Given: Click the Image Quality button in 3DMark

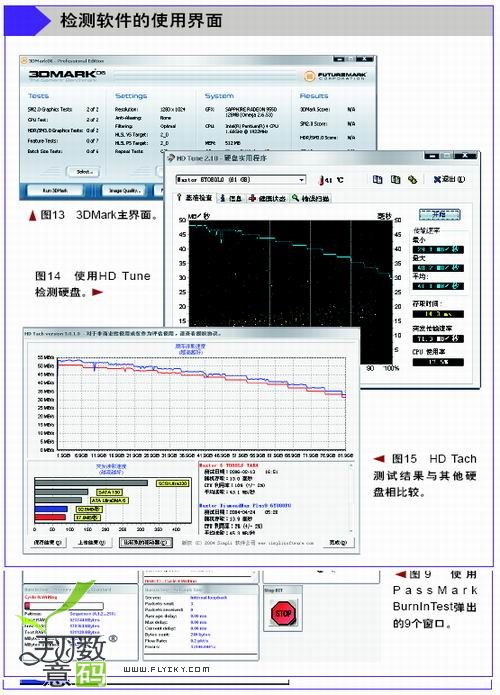Looking at the screenshot, I should [x=125, y=190].
